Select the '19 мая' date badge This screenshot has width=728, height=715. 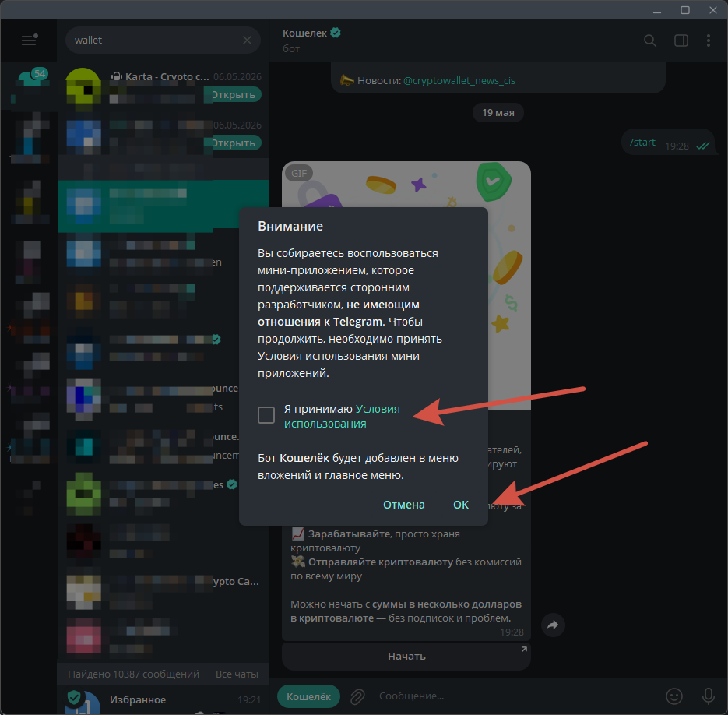498,112
